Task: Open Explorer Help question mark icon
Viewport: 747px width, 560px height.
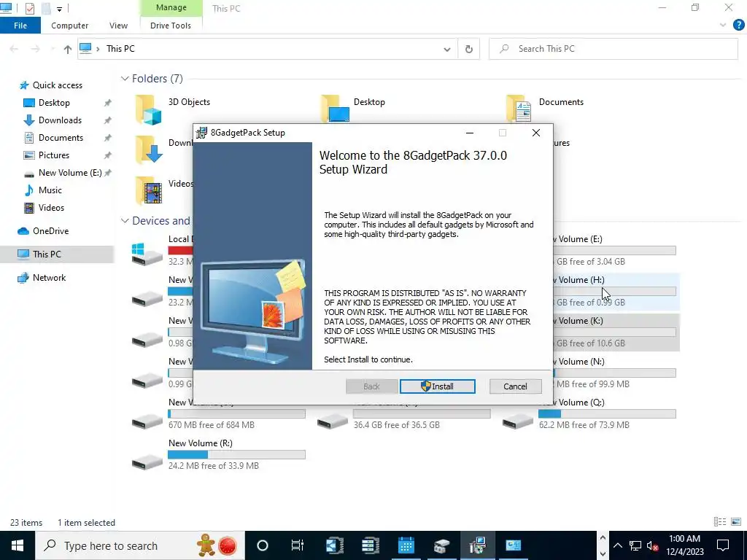Action: 738,26
